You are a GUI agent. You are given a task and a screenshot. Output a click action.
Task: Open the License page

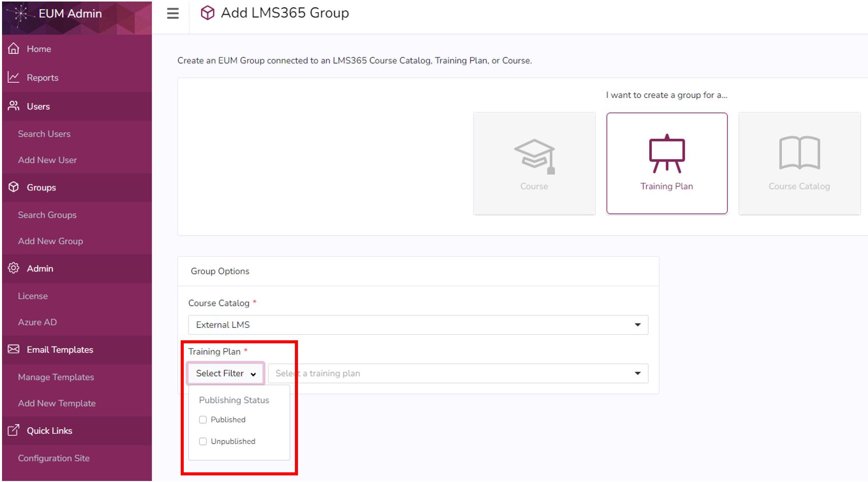(32, 296)
